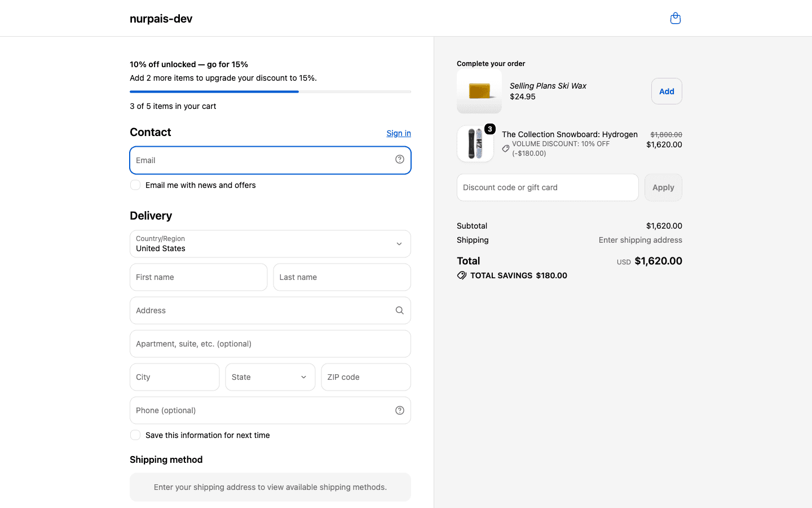Expand the State dropdown
Viewport: 812px width, 508px height.
[x=270, y=377]
